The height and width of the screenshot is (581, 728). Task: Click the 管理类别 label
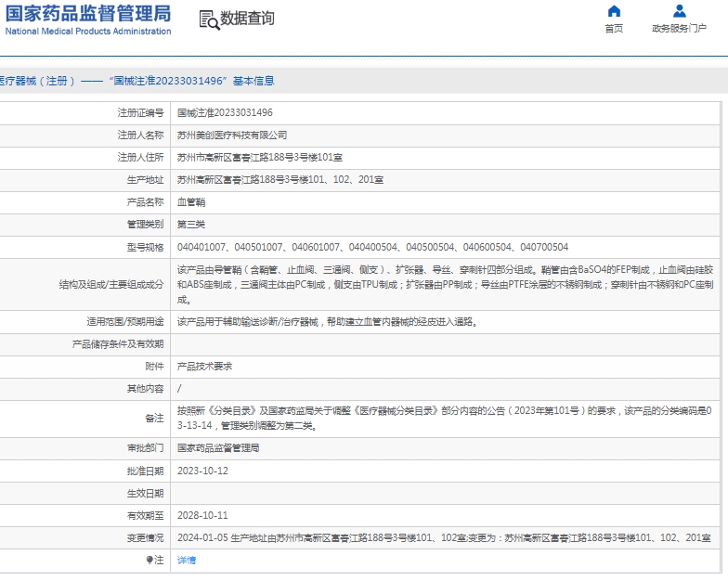[x=145, y=225]
